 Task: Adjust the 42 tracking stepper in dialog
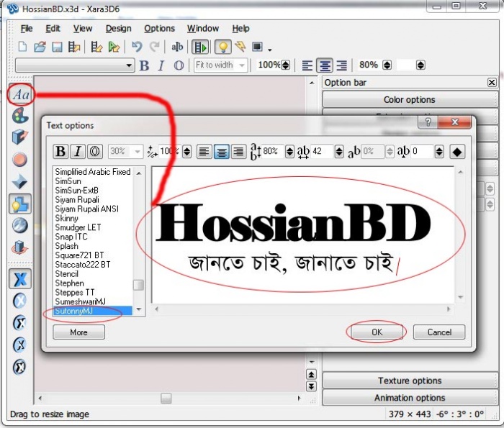tap(339, 151)
